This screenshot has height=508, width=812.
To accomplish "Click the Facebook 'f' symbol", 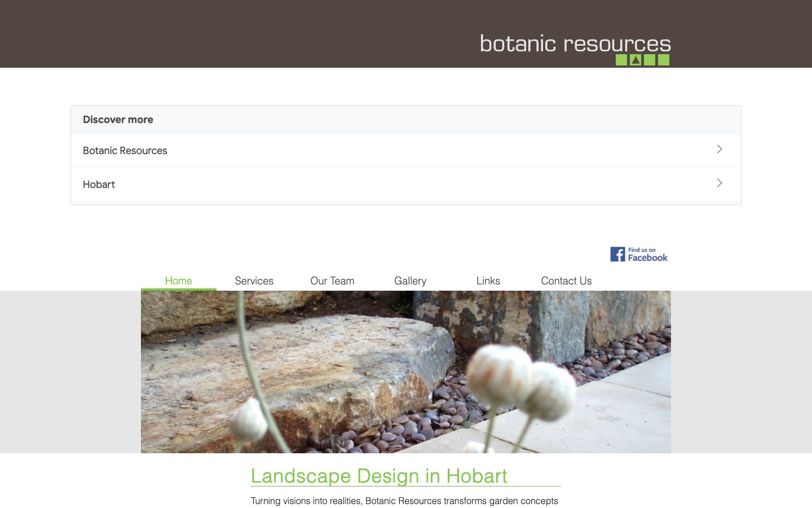I will pyautogui.click(x=616, y=254).
